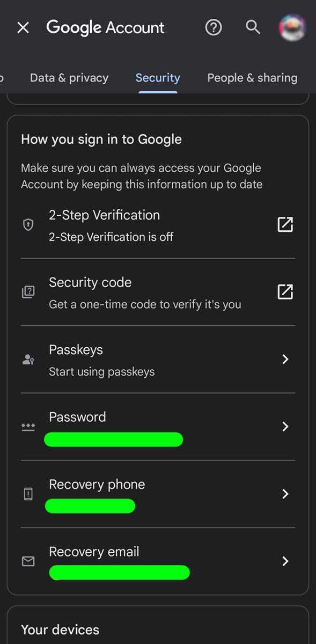Click the Security code open-in-new icon
Viewport: 316px width, 644px height.
pos(285,291)
